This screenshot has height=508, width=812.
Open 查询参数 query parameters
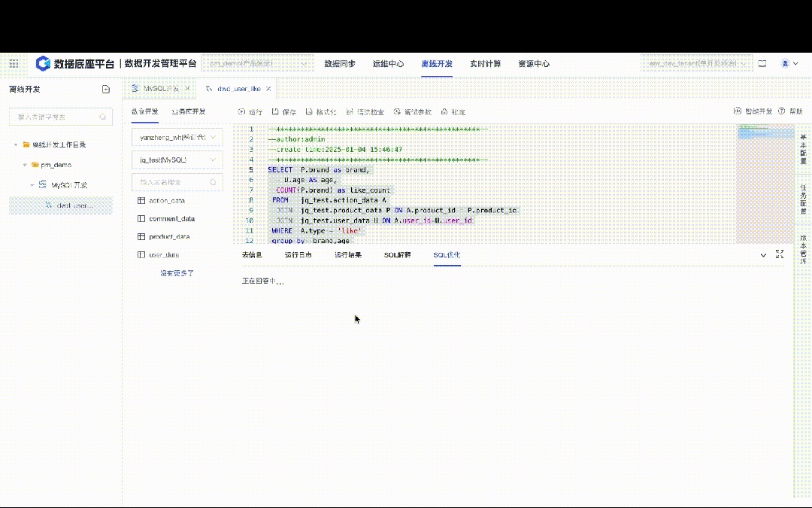pos(412,112)
